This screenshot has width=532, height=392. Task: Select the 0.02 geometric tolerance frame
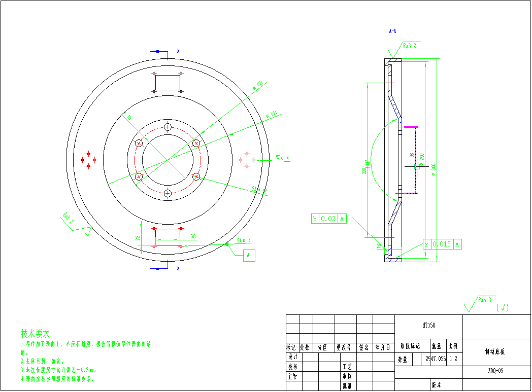[x=329, y=219]
